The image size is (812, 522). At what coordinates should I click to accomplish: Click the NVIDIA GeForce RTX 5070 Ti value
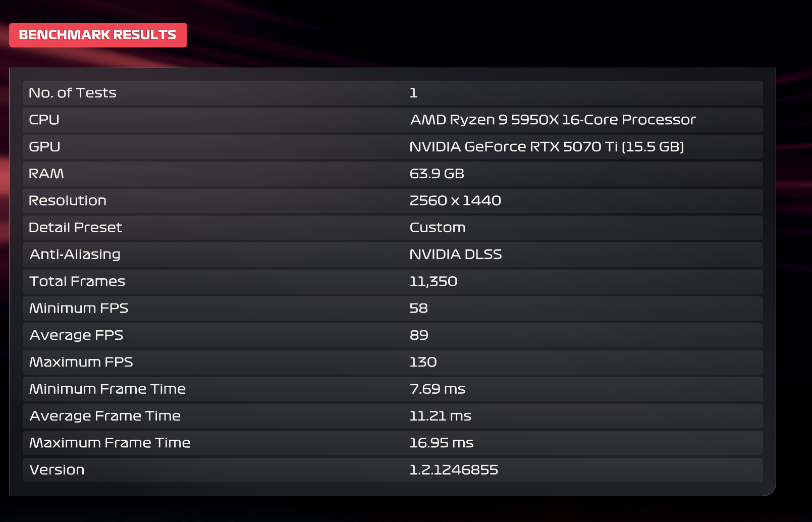547,146
